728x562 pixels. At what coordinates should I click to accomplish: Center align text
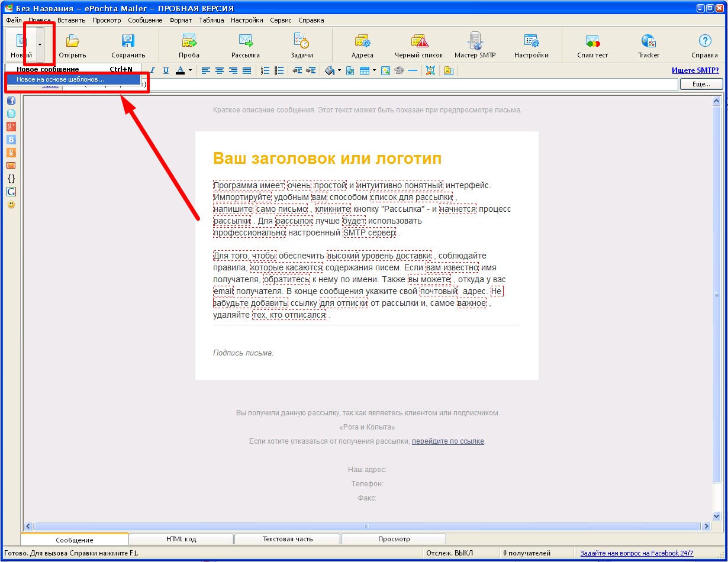pos(219,70)
